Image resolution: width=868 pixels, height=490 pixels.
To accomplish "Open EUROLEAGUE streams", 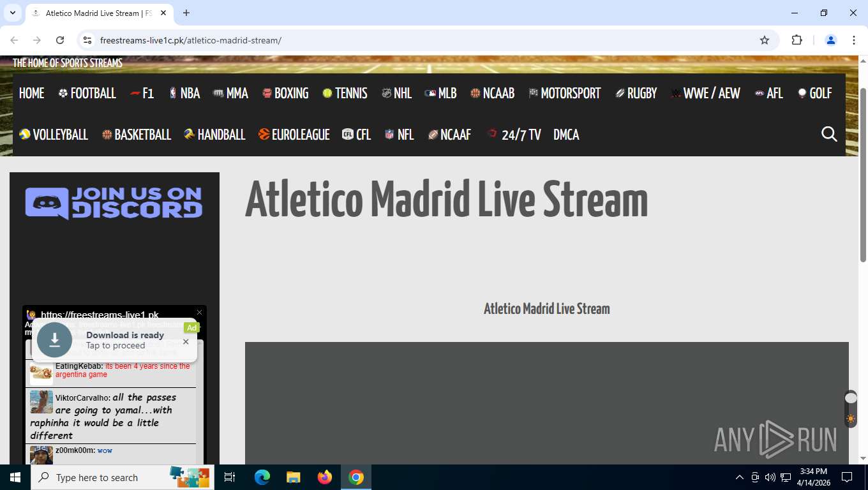I will (x=294, y=135).
